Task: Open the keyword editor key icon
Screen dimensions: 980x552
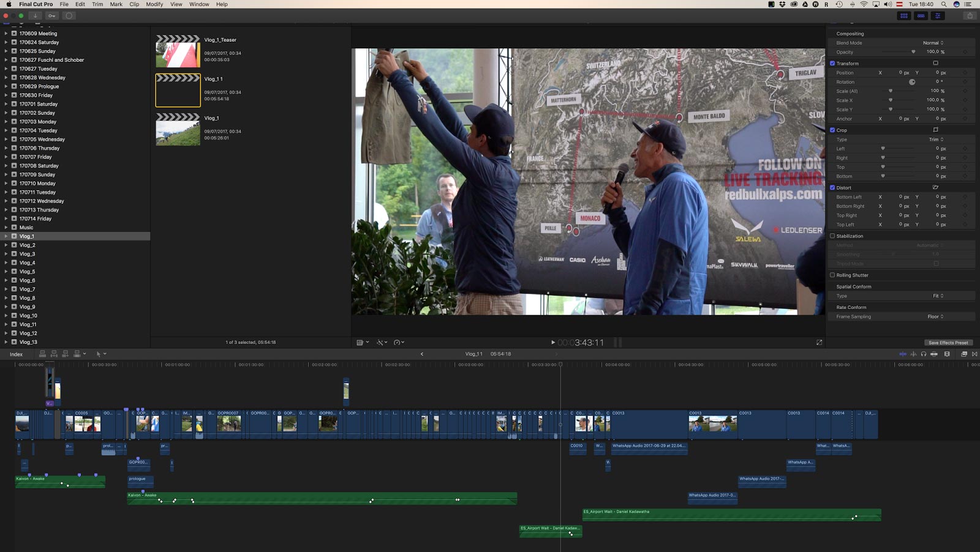Action: coord(51,16)
